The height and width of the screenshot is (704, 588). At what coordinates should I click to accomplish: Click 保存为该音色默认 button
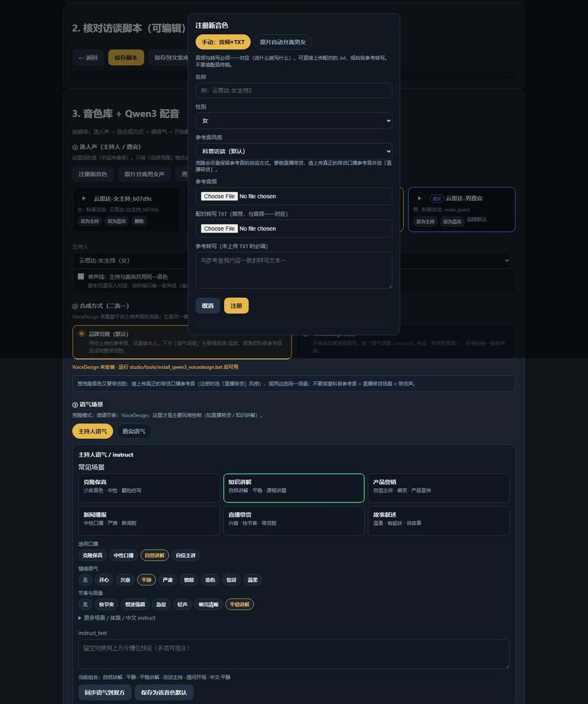tap(164, 692)
